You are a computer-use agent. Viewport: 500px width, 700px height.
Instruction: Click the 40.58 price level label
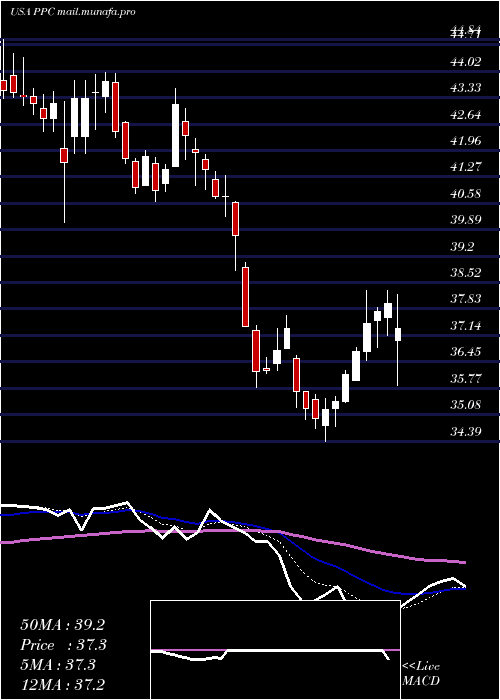pos(466,194)
